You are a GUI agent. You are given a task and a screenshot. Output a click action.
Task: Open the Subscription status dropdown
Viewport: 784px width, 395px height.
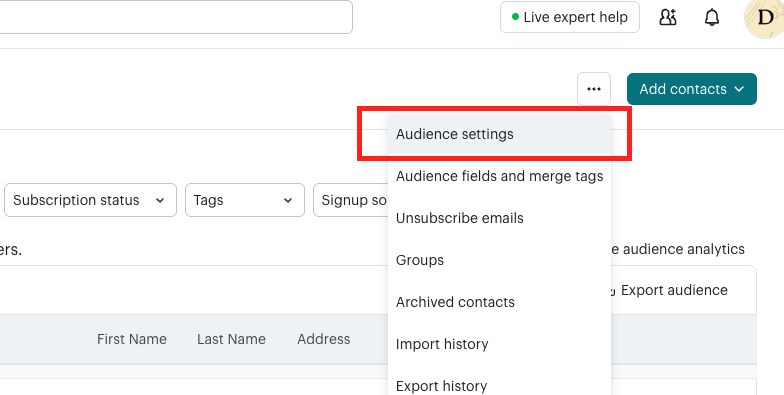(x=90, y=200)
